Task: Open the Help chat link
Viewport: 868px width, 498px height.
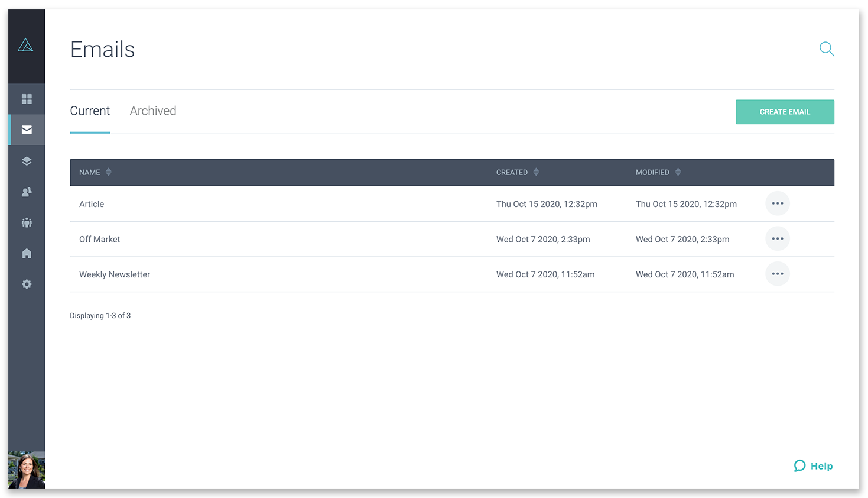Action: pos(813,466)
